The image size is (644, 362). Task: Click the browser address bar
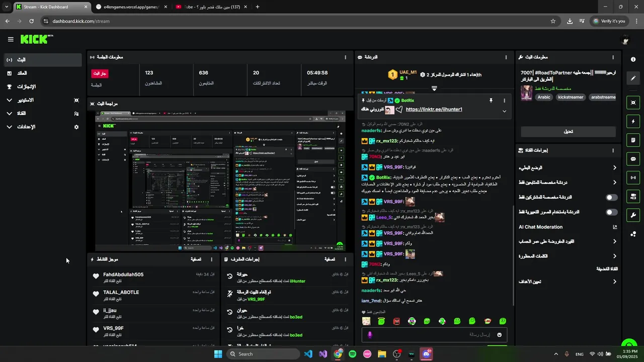(x=297, y=21)
